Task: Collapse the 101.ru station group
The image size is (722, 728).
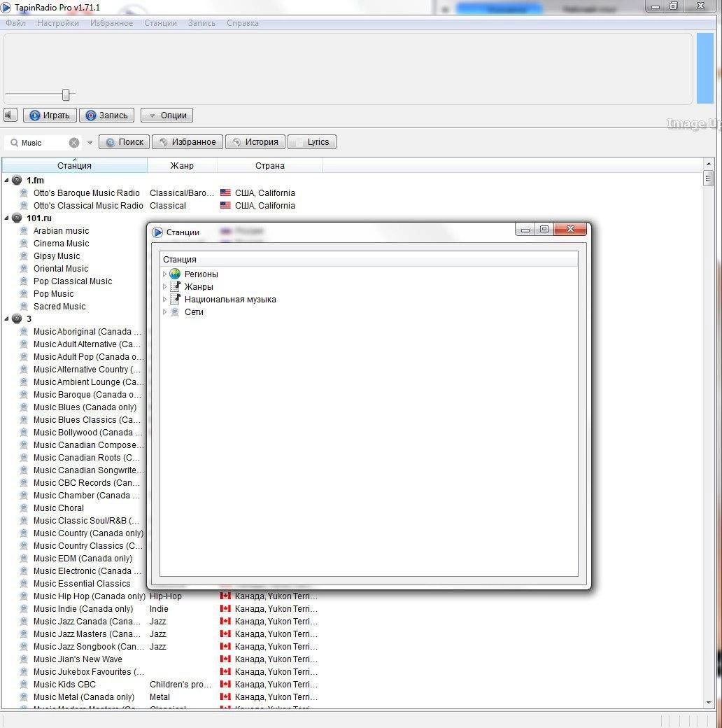Action: point(6,218)
